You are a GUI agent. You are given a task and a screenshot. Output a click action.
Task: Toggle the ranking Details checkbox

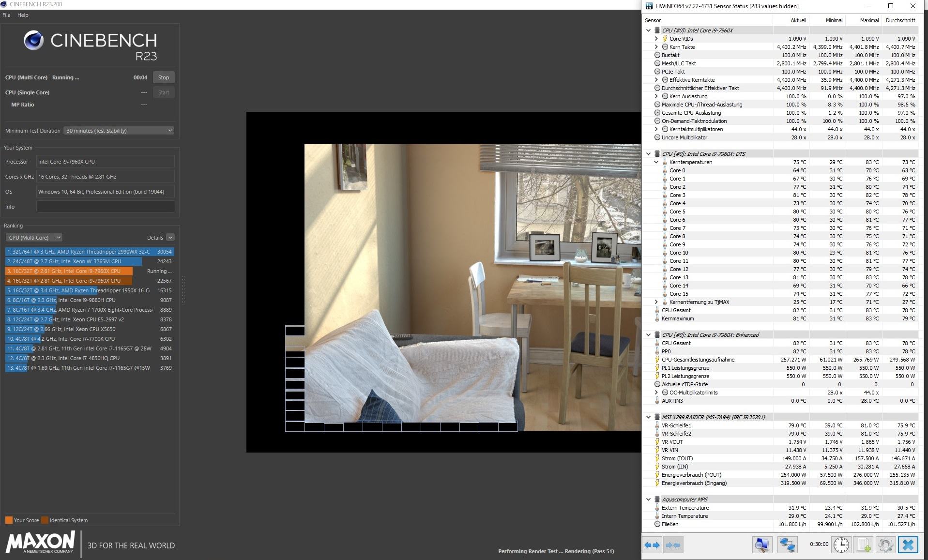(170, 238)
